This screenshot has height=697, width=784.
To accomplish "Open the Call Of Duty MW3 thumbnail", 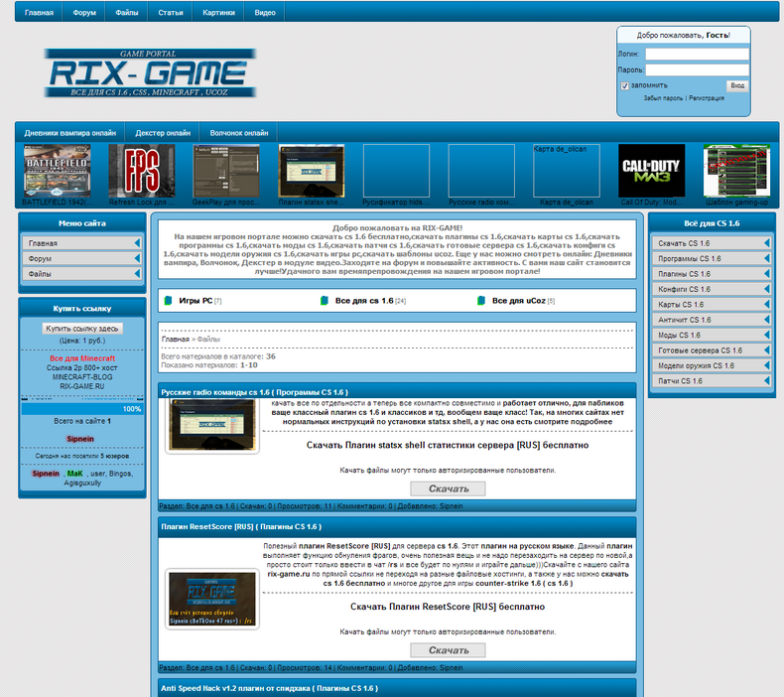I will pos(651,171).
